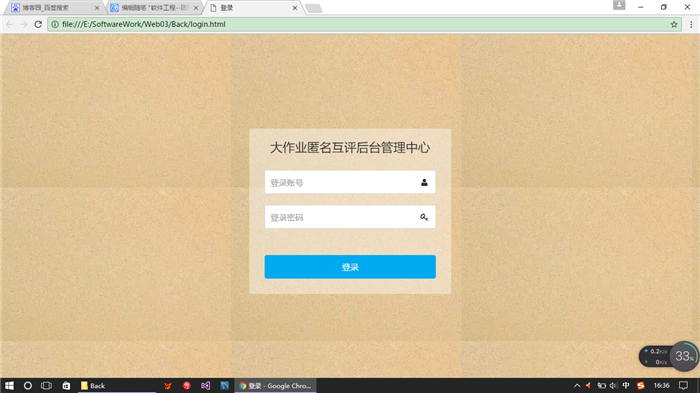Close the 编辑随笔 tab
700x393 pixels.
196,8
